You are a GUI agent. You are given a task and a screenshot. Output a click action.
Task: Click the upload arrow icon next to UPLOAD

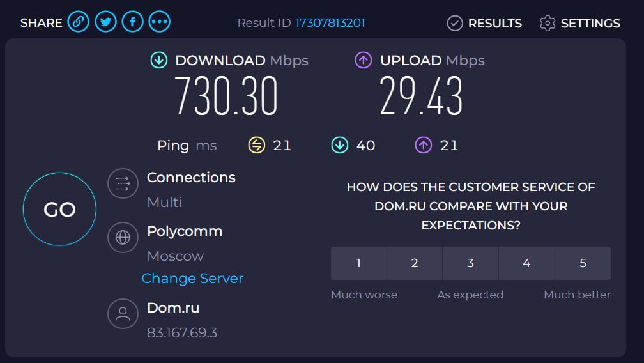click(x=364, y=60)
